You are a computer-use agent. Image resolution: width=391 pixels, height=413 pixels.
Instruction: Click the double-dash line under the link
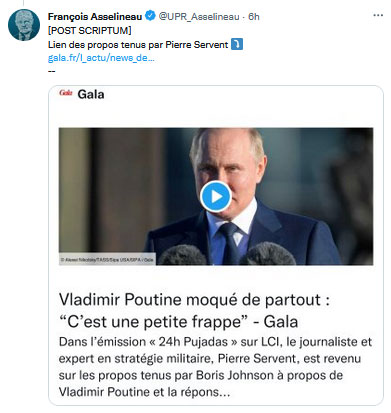52,71
